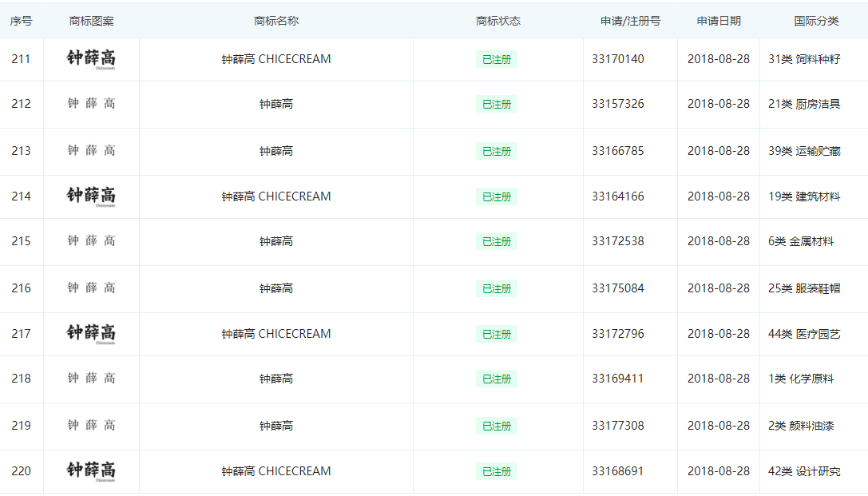868x496 pixels.
Task: Click the 商标名称 column header
Action: pos(276,22)
